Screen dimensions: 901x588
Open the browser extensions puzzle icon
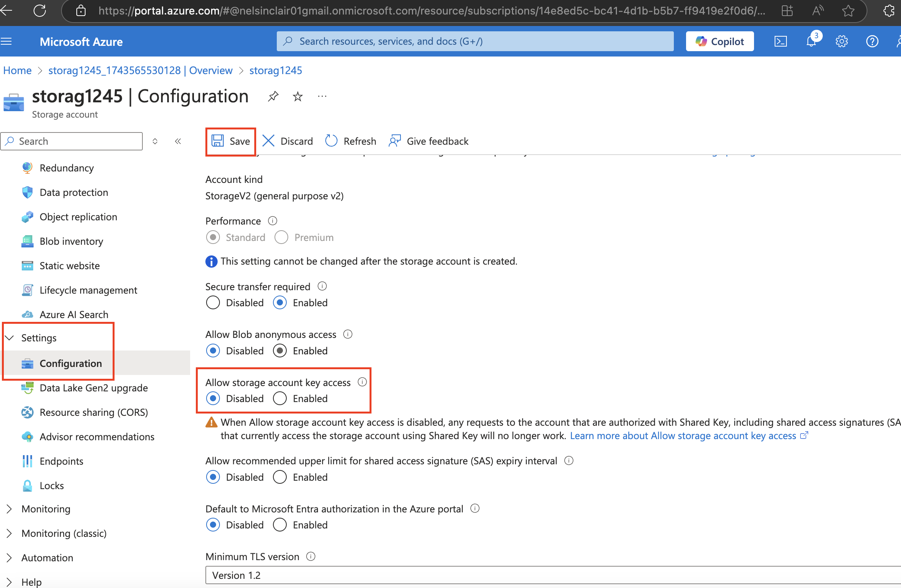point(889,11)
